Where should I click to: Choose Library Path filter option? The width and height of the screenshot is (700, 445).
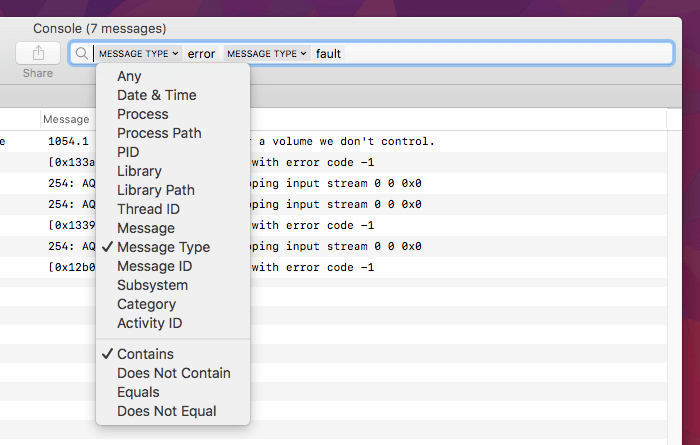coord(173,190)
